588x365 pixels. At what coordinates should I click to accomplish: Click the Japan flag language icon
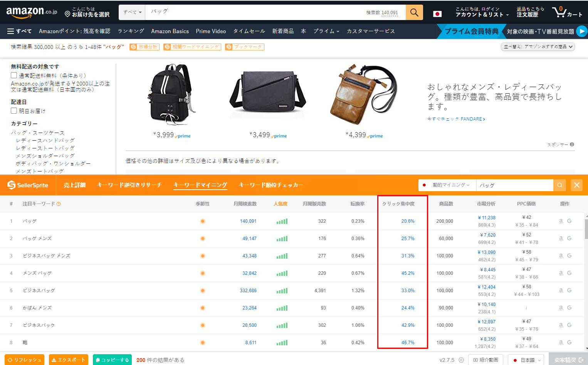(437, 14)
